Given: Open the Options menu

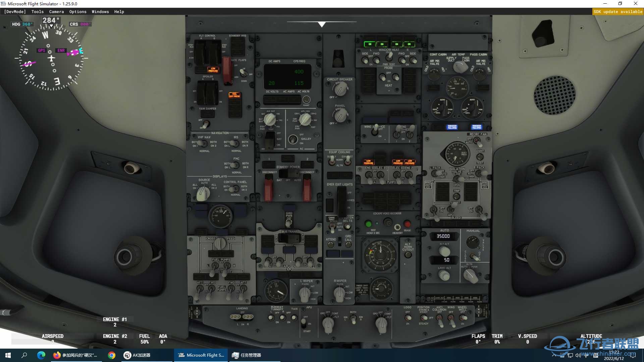Looking at the screenshot, I should tap(78, 12).
